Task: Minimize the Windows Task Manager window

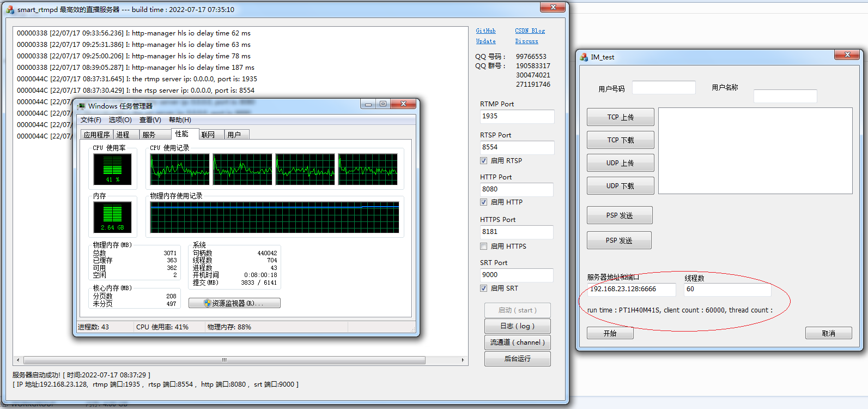Action: (x=368, y=104)
